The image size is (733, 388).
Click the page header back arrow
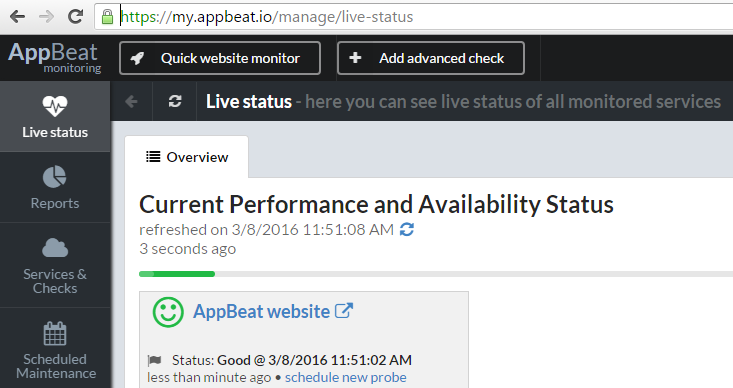pyautogui.click(x=131, y=101)
